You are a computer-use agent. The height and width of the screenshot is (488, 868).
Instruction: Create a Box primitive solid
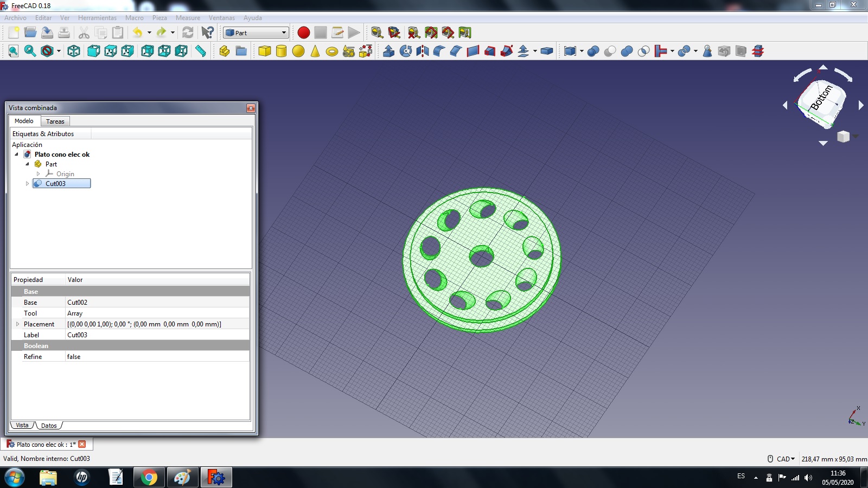click(x=265, y=51)
